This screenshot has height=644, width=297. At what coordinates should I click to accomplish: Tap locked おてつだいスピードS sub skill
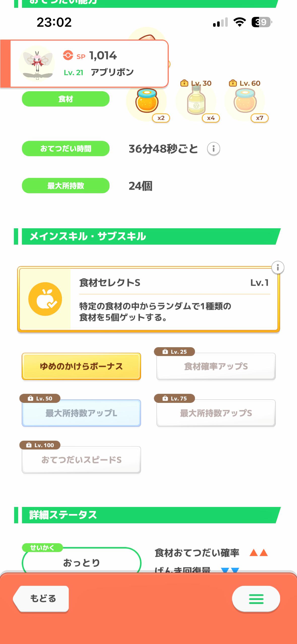point(81,460)
